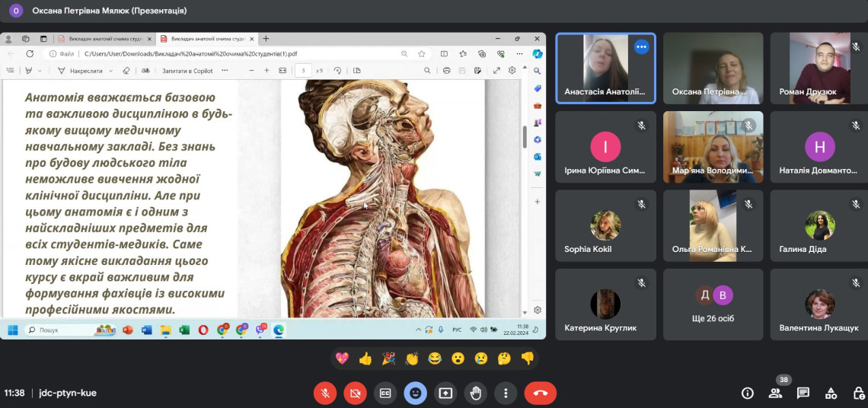The image size is (868, 408).
Task: Open options on Анастасія Анатоліївна's tile
Action: click(x=641, y=47)
